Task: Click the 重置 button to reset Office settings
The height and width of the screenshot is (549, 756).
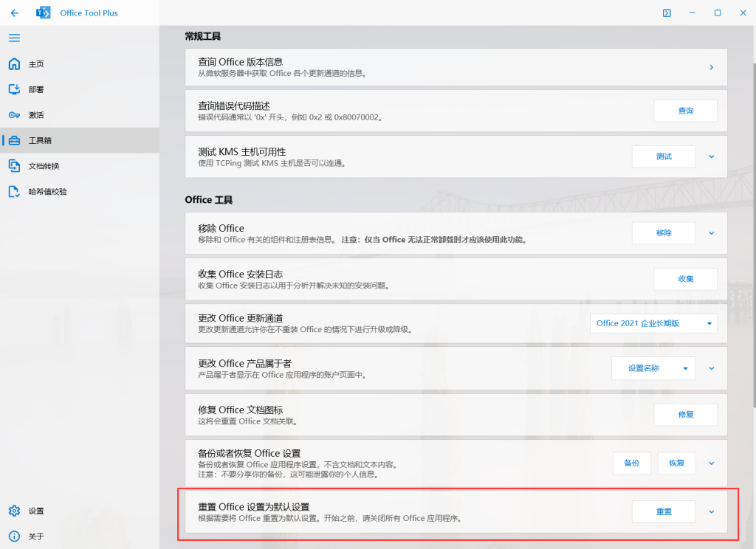Action: tap(663, 511)
